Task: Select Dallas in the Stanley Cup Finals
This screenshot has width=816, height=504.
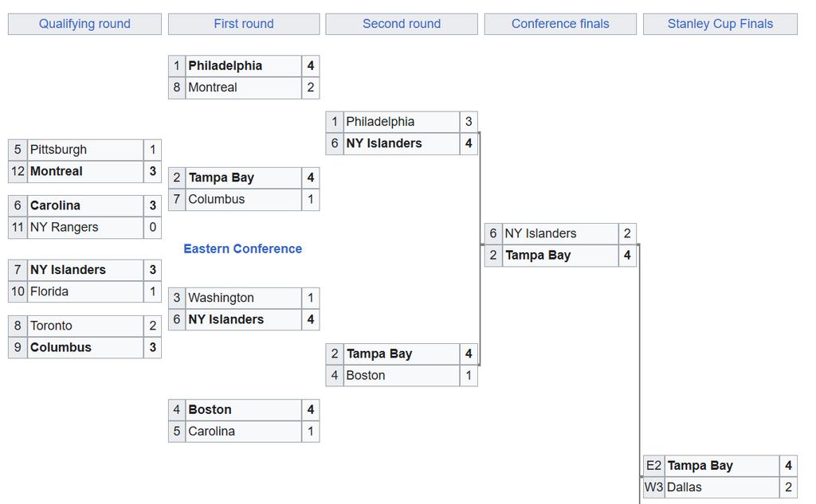Action: (722, 487)
